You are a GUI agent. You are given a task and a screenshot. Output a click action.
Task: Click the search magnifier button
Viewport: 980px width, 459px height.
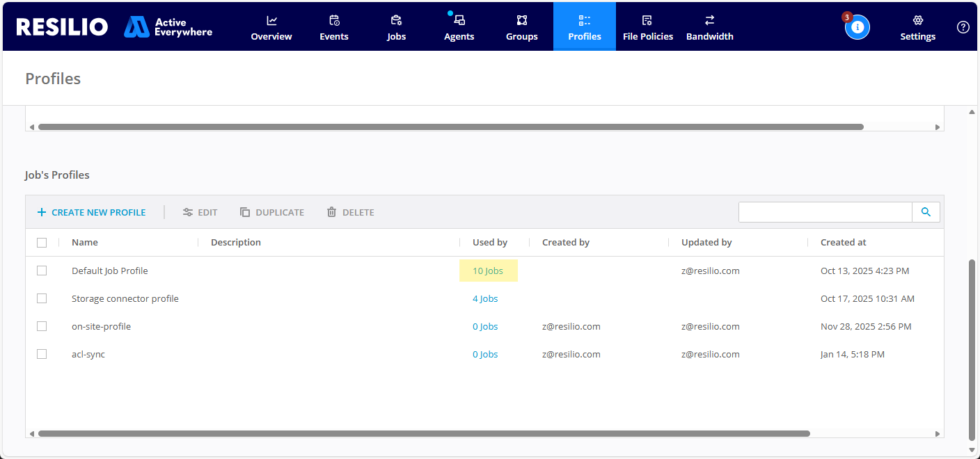[926, 212]
